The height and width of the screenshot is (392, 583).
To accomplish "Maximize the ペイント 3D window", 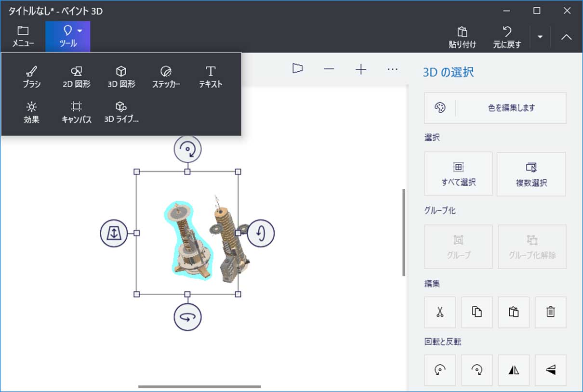I will [537, 11].
